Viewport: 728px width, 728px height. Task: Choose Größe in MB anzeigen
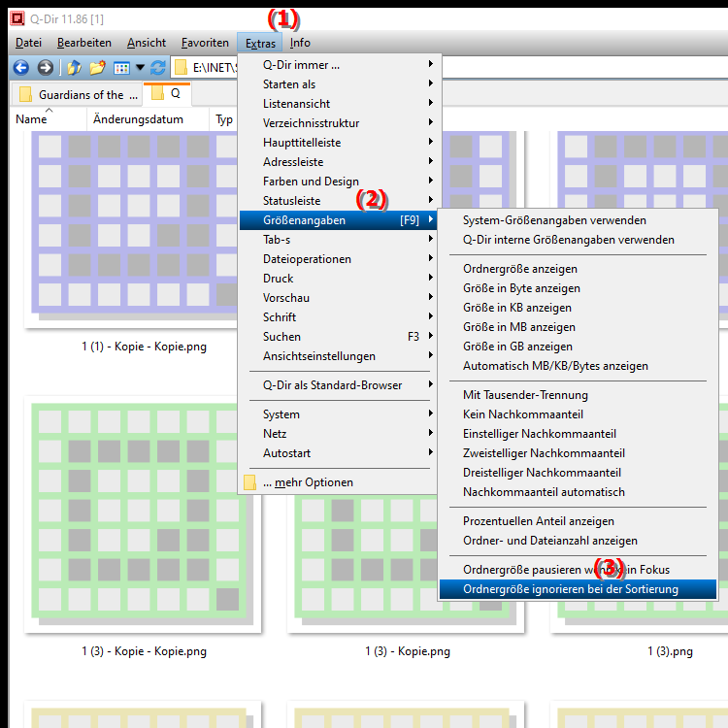coord(579,327)
